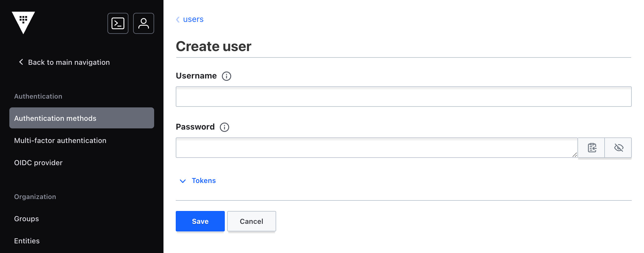Click the Cancel button

coord(252,221)
